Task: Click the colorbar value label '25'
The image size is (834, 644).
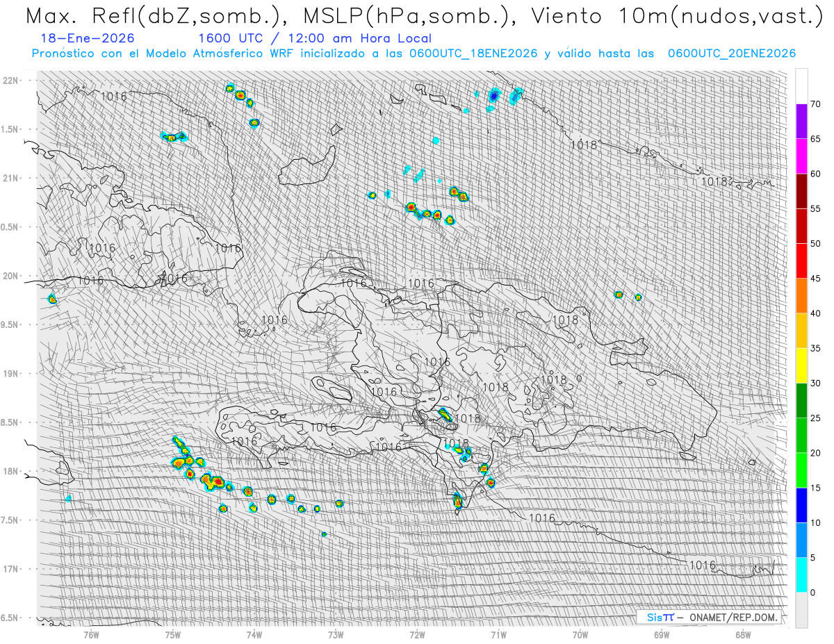Action: [816, 418]
